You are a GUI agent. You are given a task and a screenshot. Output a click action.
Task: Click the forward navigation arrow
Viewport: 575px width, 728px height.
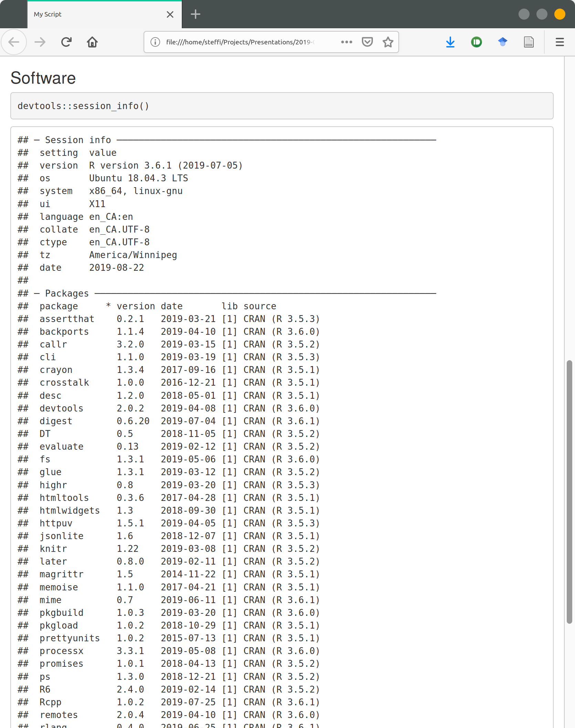[40, 42]
